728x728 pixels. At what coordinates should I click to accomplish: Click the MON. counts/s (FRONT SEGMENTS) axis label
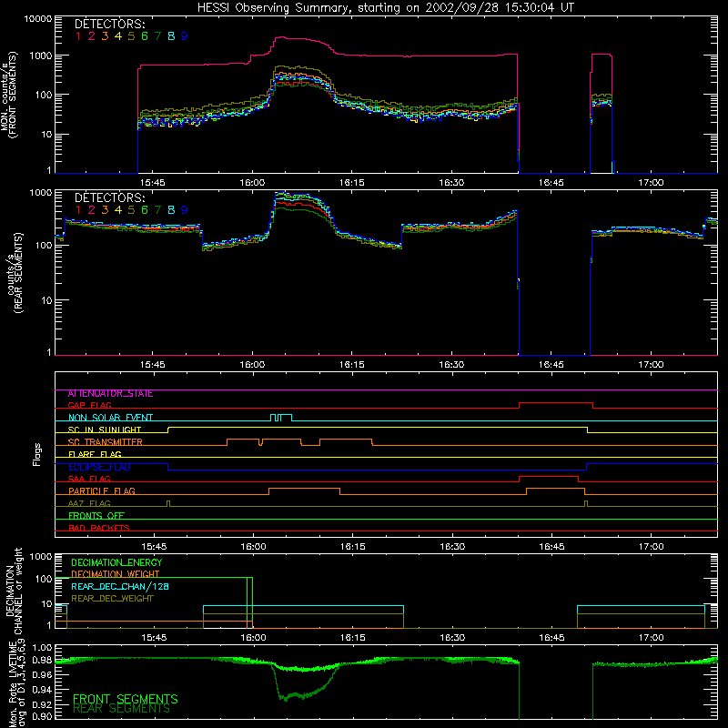point(8,95)
